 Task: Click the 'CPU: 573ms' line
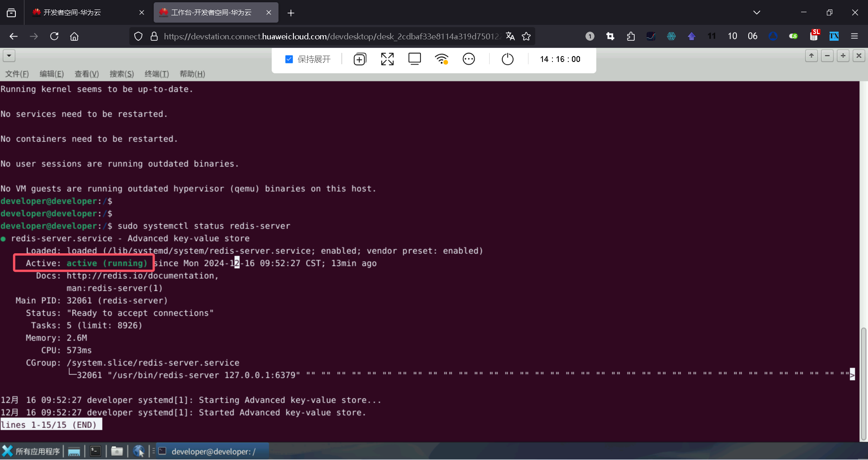point(66,351)
